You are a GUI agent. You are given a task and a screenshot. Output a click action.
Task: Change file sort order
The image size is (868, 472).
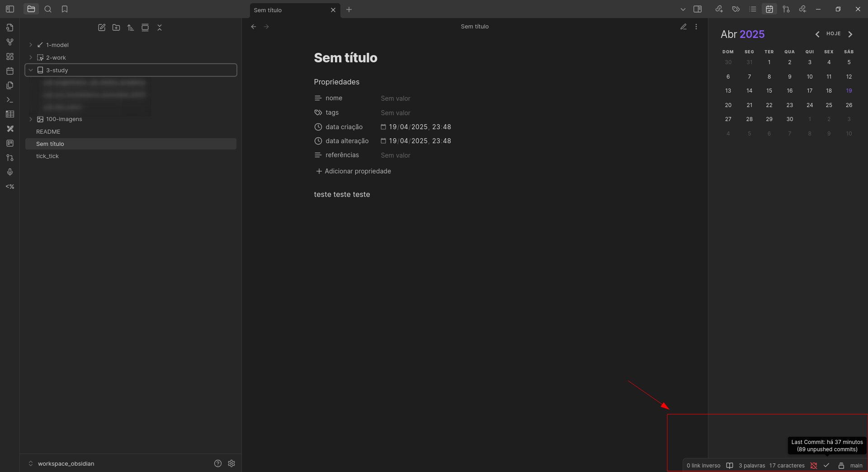tap(131, 28)
